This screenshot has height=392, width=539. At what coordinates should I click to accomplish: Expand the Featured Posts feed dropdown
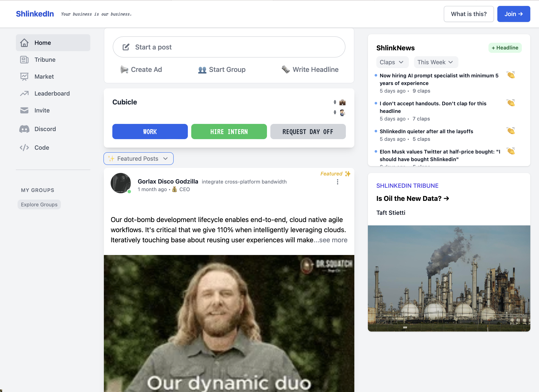point(139,158)
